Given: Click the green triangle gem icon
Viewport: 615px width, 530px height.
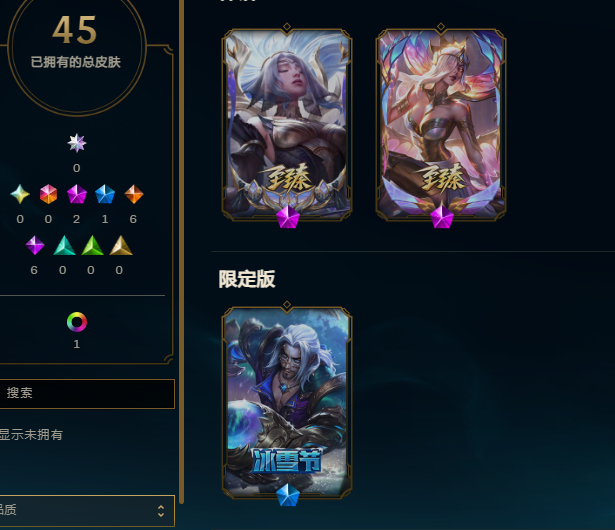Looking at the screenshot, I should (92, 246).
